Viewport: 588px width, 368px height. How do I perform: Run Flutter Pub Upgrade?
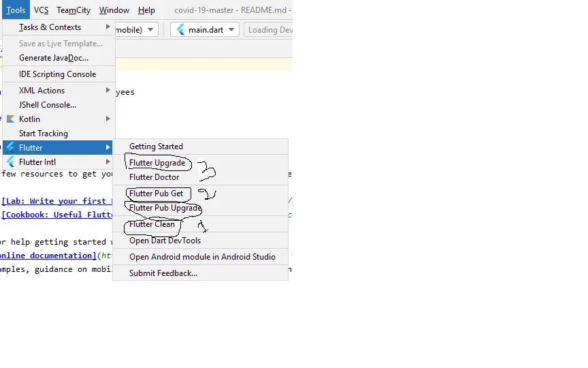point(200,208)
